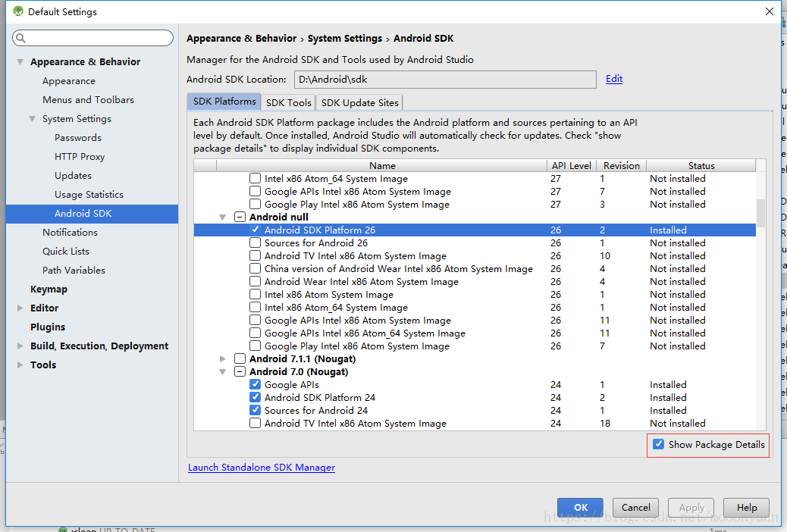The width and height of the screenshot is (787, 532).
Task: Open Menus and Toolbars settings
Action: (x=89, y=100)
